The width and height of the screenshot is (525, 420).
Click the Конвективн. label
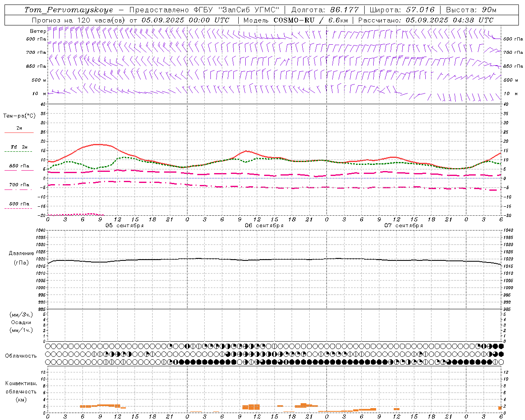[21, 383]
